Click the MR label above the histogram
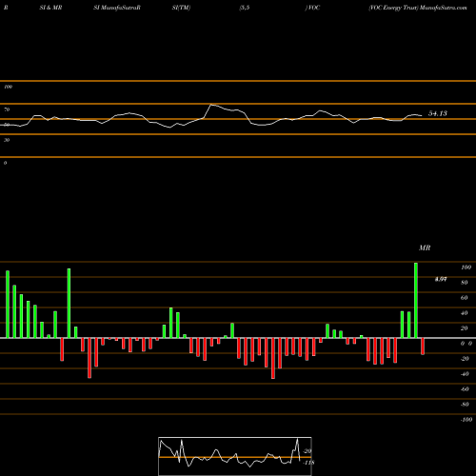The width and height of the screenshot is (476, 476). 425,248
